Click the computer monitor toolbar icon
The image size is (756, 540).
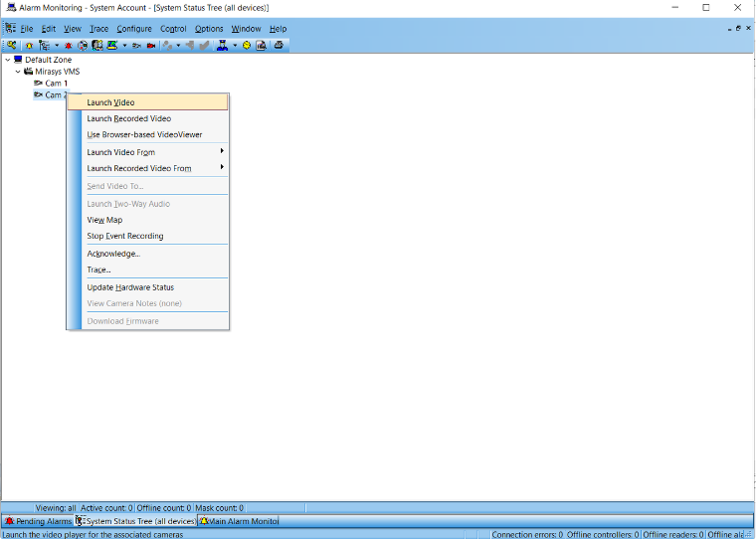111,45
